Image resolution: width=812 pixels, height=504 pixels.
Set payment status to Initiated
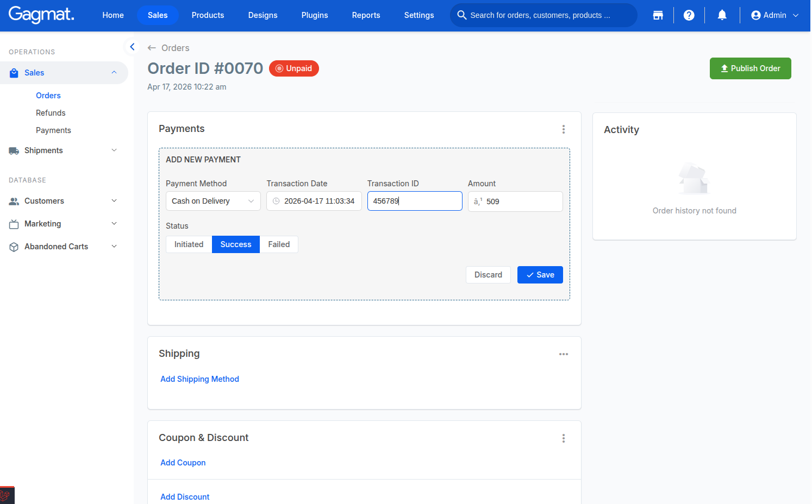189,244
